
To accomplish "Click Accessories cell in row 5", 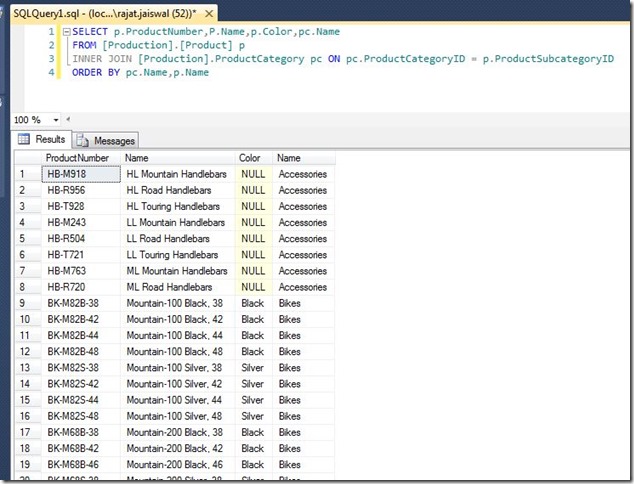I will tap(304, 239).
